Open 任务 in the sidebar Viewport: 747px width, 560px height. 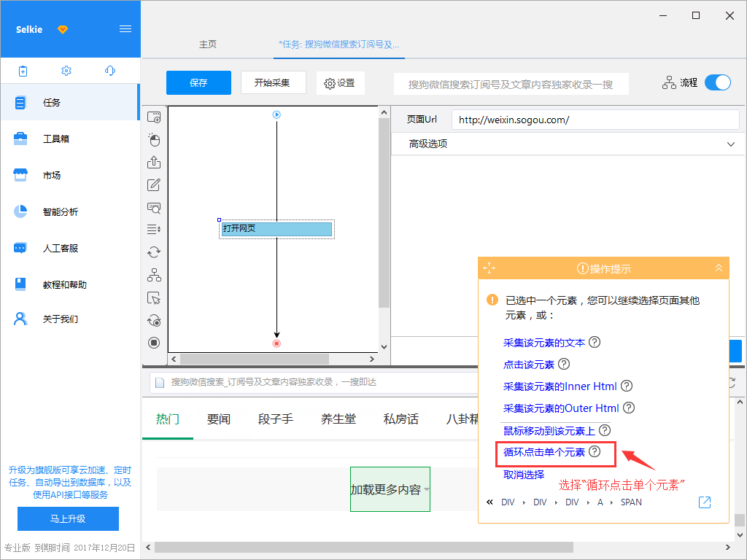[69, 102]
